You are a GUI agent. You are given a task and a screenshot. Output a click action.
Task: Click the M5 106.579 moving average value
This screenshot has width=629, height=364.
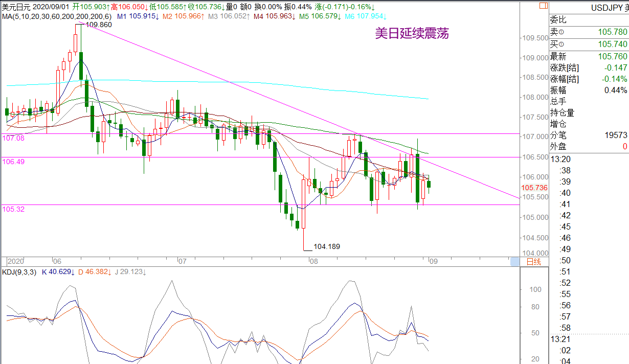pos(320,16)
